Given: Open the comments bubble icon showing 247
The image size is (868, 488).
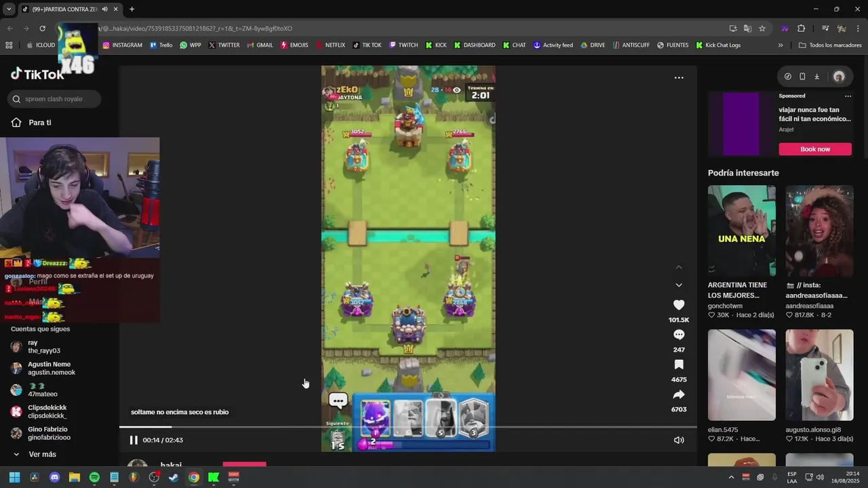Looking at the screenshot, I should 679,335.
